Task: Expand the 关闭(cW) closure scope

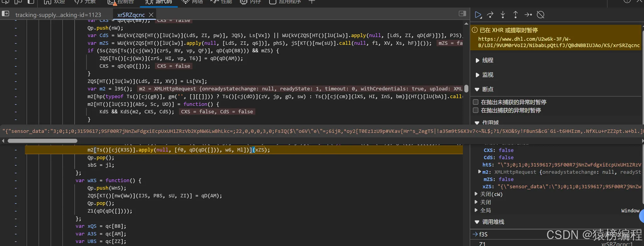Action: [x=476, y=194]
